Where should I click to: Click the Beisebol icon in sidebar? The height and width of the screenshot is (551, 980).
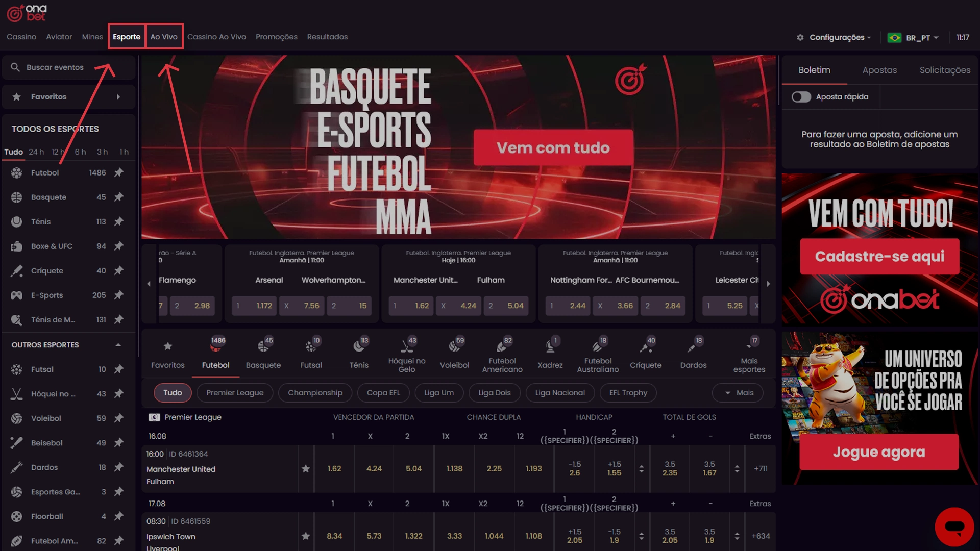coord(17,443)
